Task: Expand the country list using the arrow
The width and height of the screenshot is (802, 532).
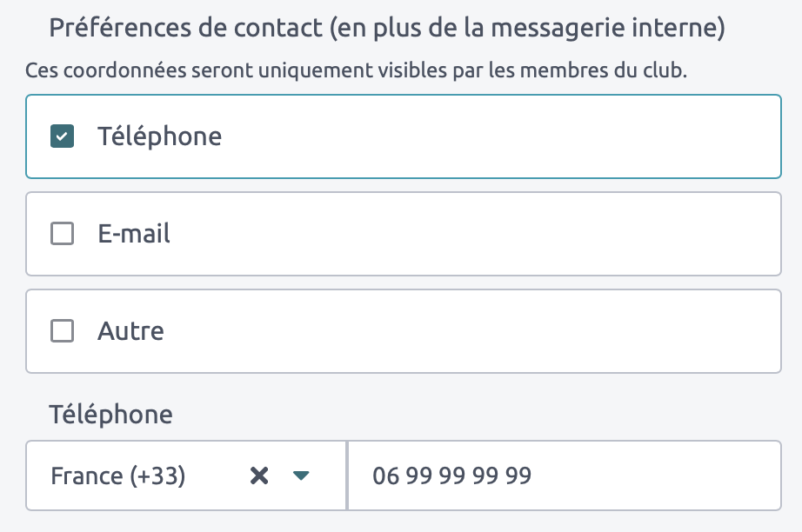Action: tap(301, 475)
